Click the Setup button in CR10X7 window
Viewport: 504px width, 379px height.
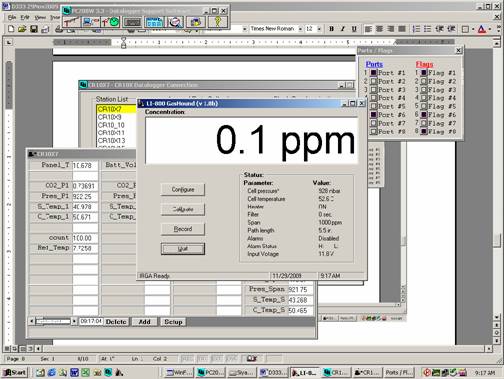[x=173, y=322]
